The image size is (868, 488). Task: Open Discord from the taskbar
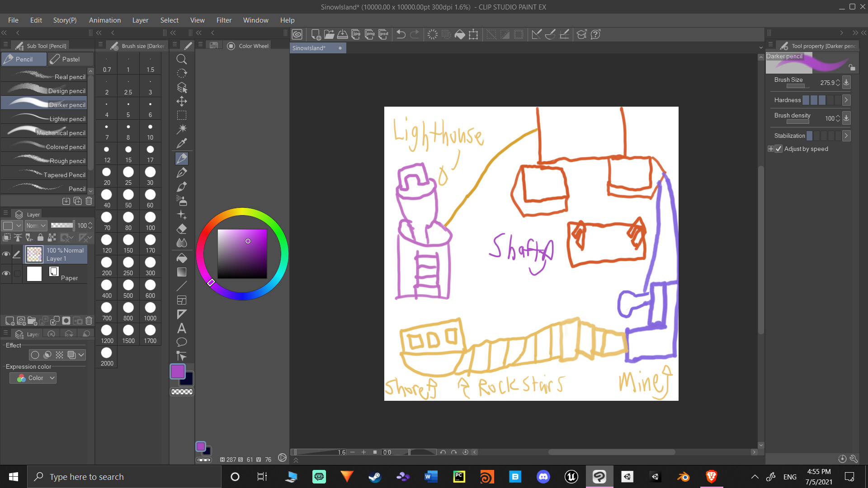pos(543,477)
